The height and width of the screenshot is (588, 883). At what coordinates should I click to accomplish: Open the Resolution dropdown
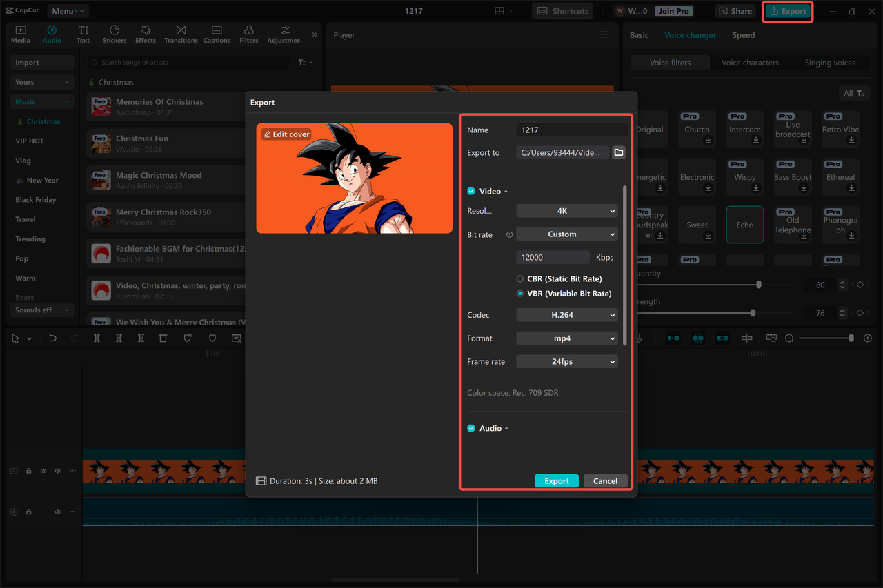pos(566,210)
